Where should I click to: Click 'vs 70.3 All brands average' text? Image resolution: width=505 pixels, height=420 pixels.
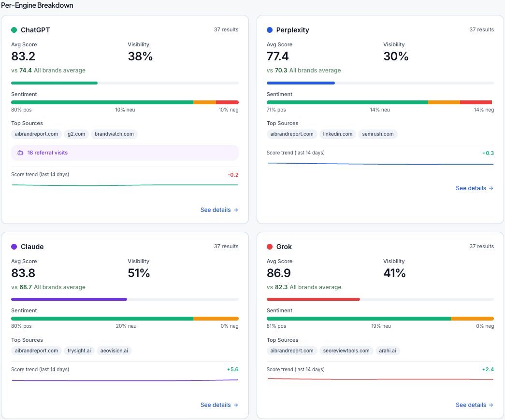coord(303,70)
